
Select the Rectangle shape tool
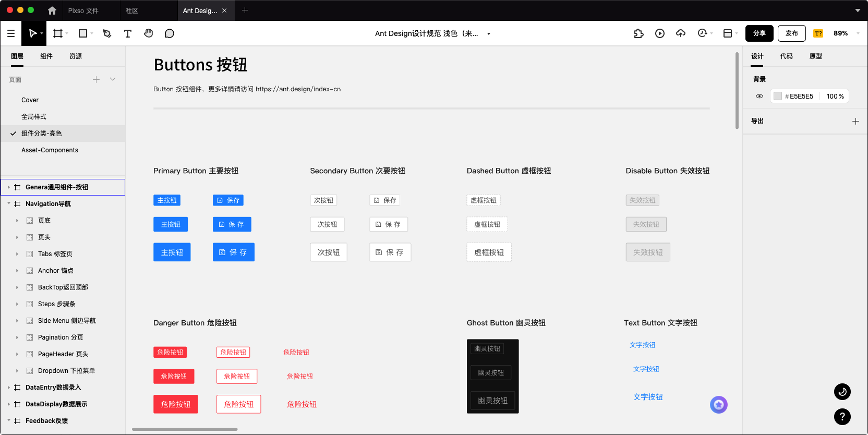(x=83, y=33)
